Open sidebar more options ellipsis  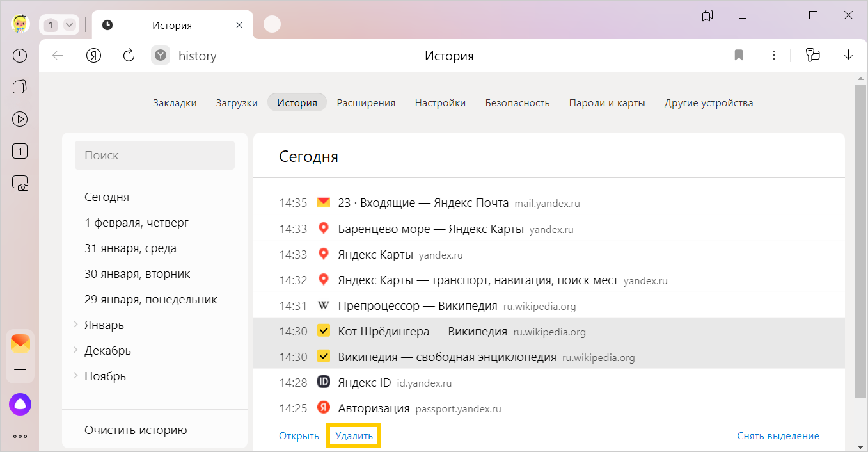[20, 437]
